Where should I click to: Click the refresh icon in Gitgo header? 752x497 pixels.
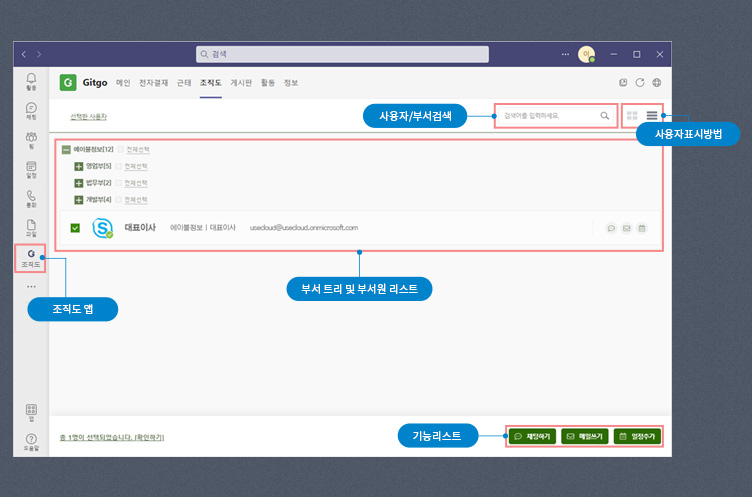coord(639,83)
